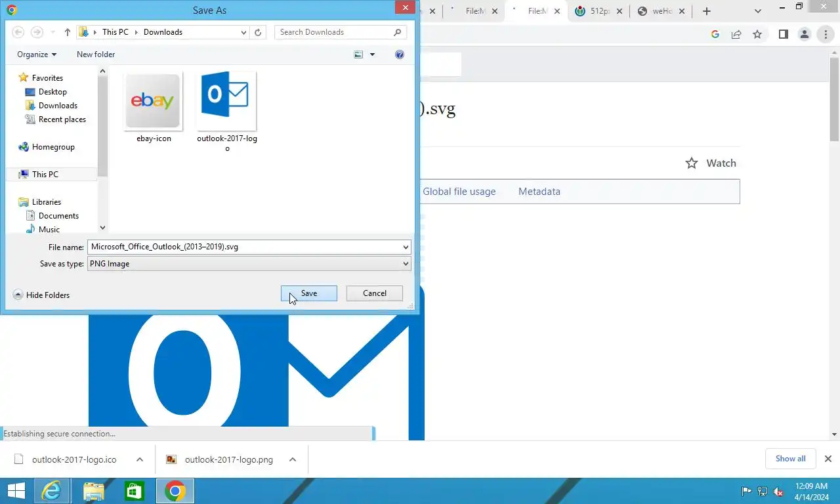Screen dimensions: 840x504
Task: Open the dialog Help icon
Action: pyautogui.click(x=400, y=54)
